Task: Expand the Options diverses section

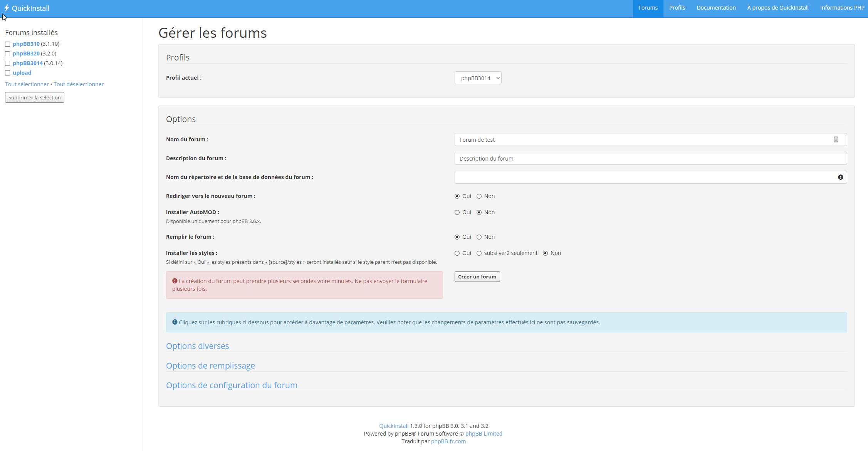Action: pos(197,346)
